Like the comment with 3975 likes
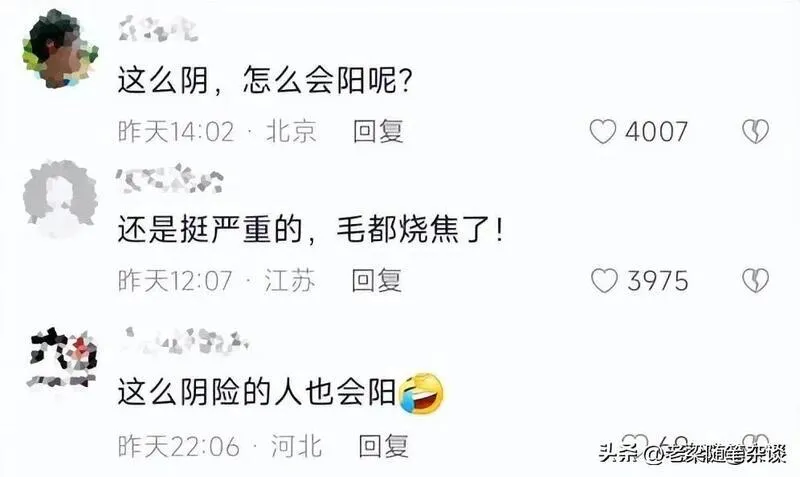This screenshot has width=800, height=477. point(604,281)
